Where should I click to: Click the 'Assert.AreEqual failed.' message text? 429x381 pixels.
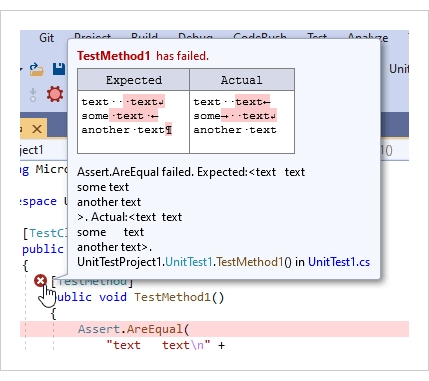coord(136,172)
